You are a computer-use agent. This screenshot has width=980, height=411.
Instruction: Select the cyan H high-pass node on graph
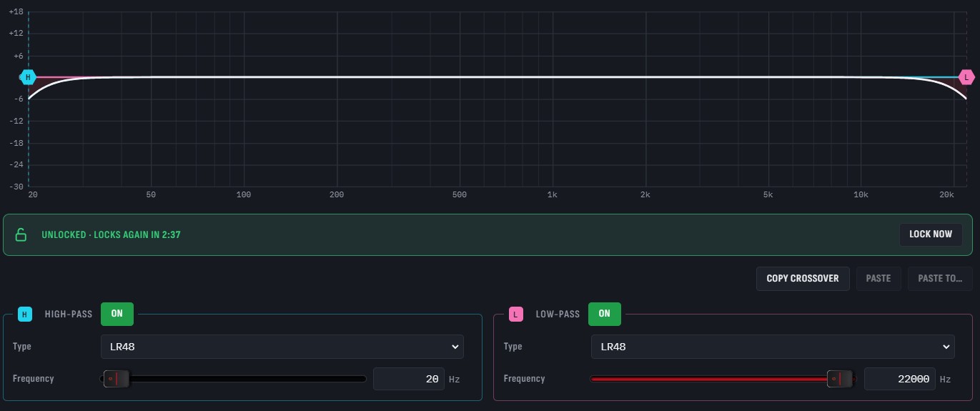[29, 76]
